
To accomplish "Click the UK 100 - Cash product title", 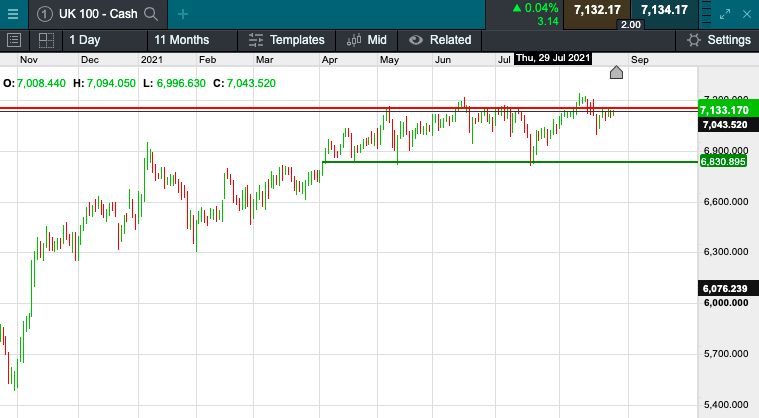I will (x=98, y=14).
